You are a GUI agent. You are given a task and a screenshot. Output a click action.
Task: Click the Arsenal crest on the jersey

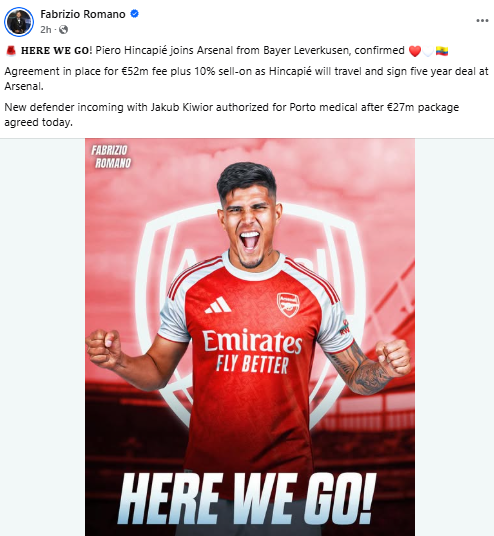pos(288,305)
